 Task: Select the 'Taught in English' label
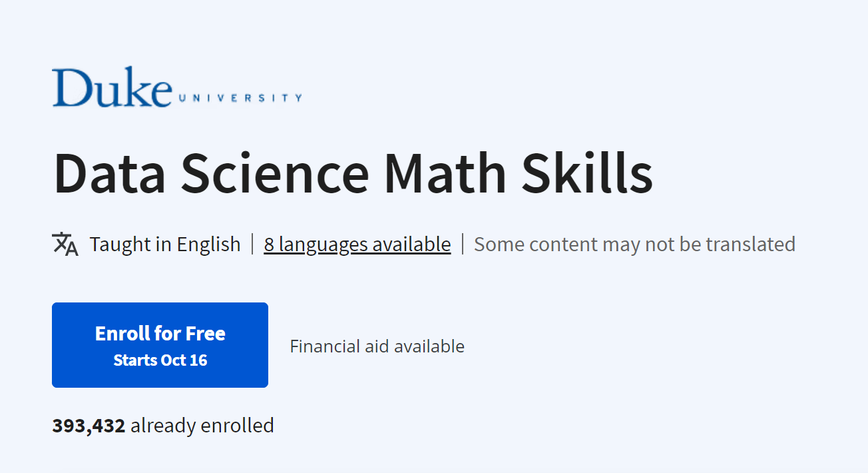point(164,244)
